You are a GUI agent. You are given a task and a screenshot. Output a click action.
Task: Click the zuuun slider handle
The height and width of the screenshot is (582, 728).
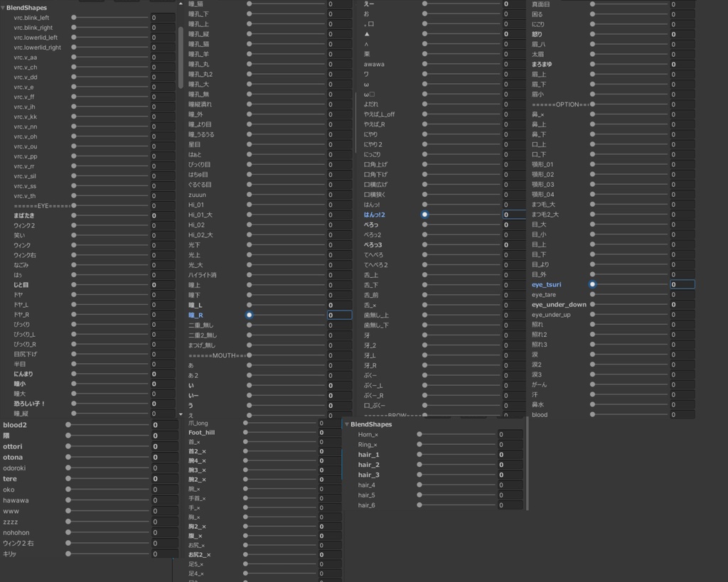click(250, 195)
